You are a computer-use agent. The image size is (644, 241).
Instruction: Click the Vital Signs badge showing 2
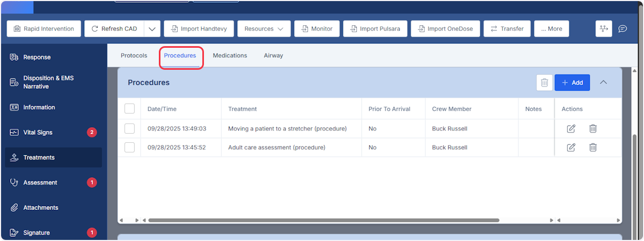pos(92,133)
